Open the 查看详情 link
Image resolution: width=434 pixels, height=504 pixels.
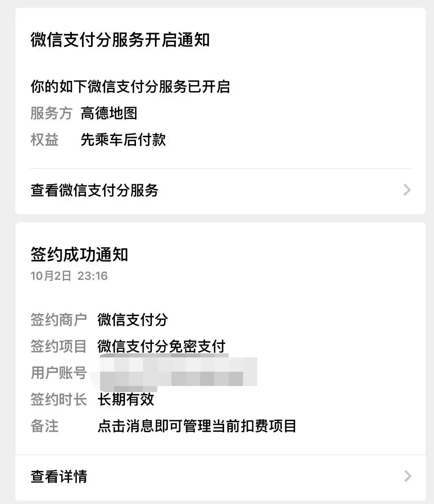pyautogui.click(x=59, y=477)
